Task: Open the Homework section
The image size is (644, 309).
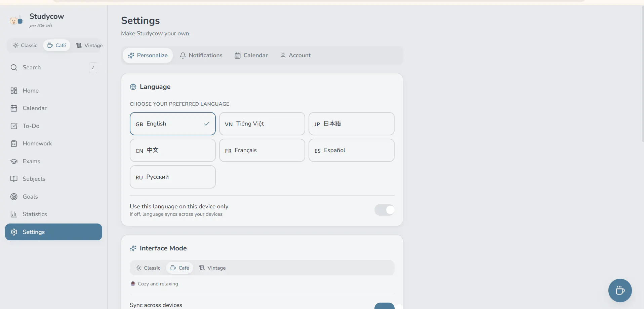Action: 53,143
